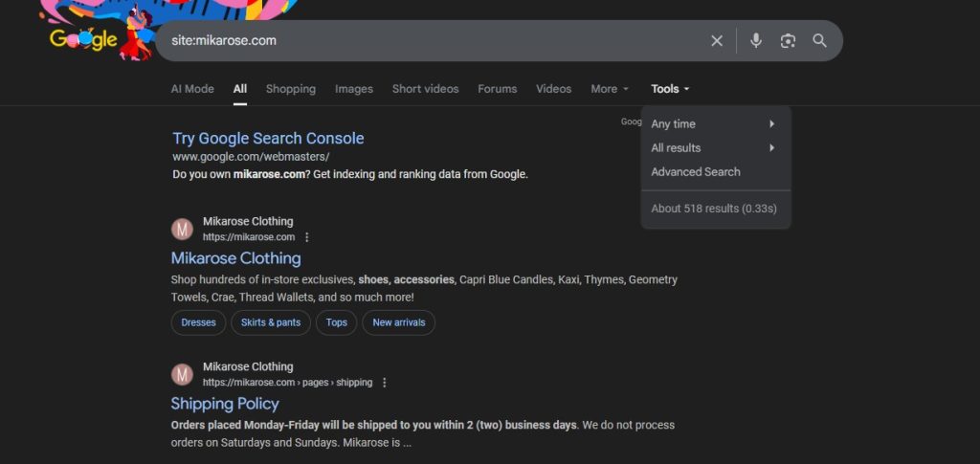Expand the Any time filter submenu
Screen dimensions: 980x464
(714, 124)
